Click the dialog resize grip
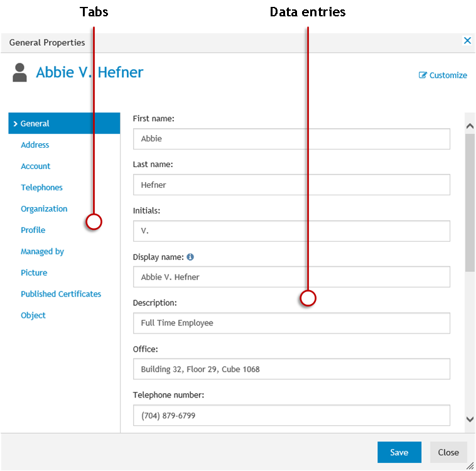476x471 pixels. coord(470,465)
